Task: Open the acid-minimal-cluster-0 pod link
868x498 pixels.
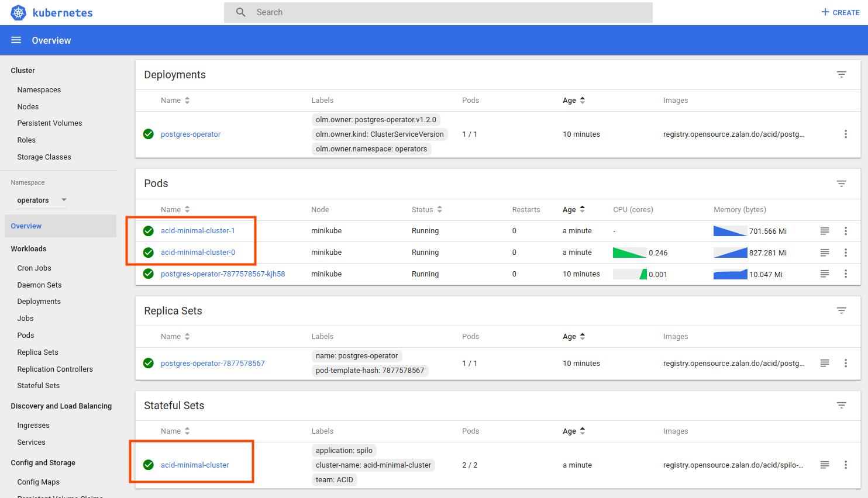Action: tap(198, 253)
